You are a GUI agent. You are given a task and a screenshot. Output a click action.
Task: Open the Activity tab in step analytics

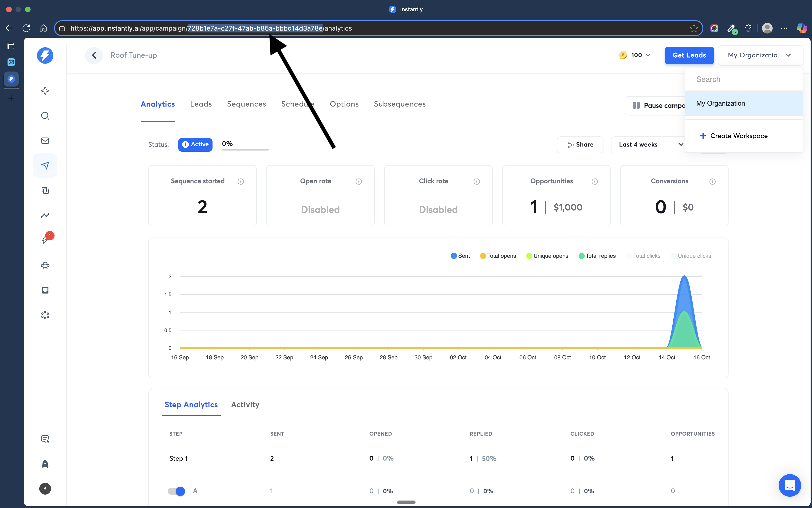click(245, 405)
